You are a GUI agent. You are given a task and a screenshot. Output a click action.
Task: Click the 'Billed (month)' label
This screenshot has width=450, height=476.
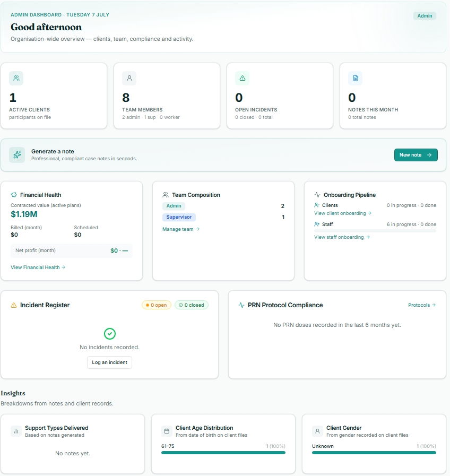pos(26,228)
